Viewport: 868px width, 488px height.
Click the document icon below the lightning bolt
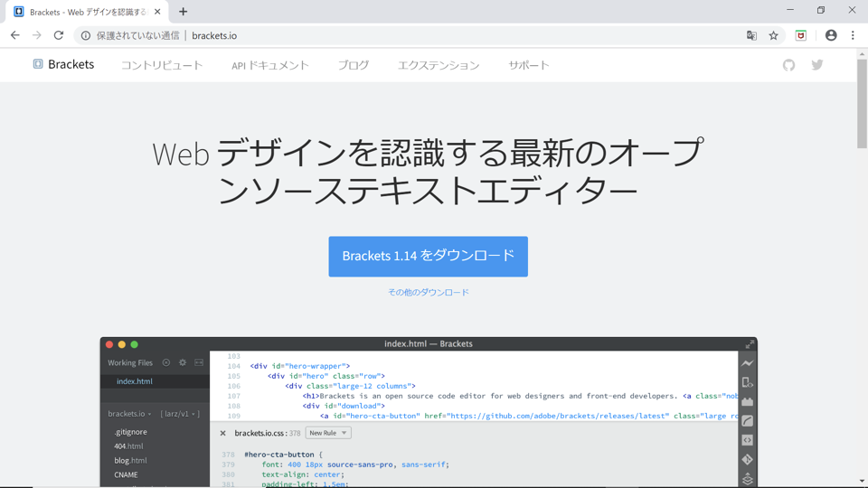click(x=748, y=383)
